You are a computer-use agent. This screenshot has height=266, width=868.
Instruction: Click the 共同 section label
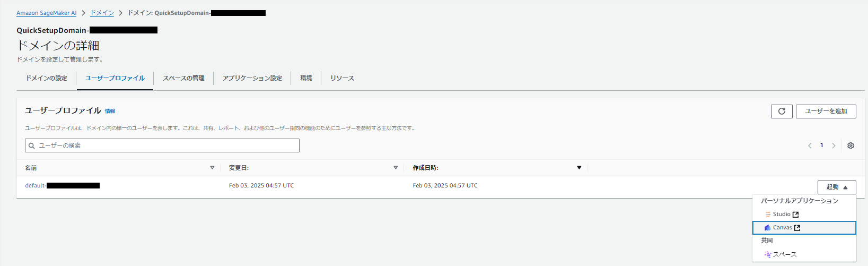[767, 241]
